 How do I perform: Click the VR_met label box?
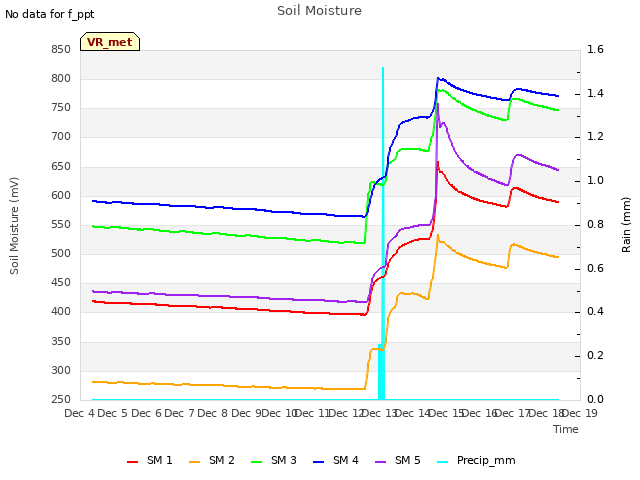point(110,42)
